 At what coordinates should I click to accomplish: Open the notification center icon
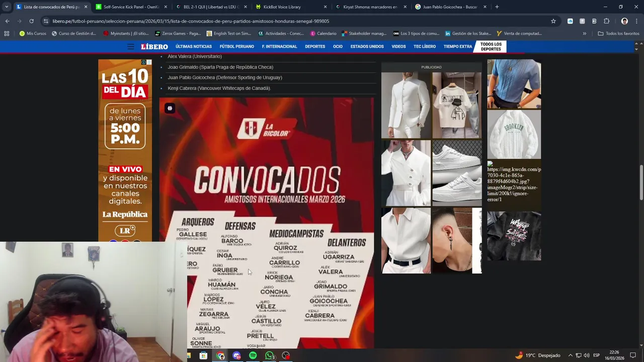633,355
